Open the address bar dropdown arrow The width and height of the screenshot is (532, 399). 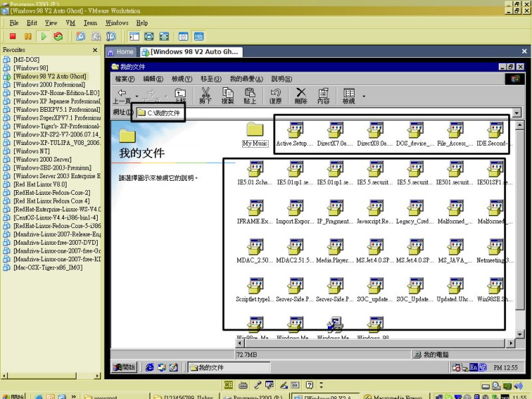coord(517,112)
